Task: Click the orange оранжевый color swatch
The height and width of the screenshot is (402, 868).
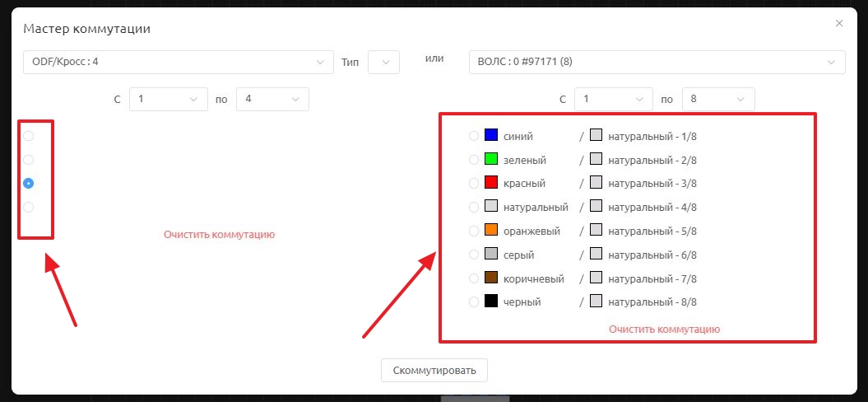Action: 491,230
